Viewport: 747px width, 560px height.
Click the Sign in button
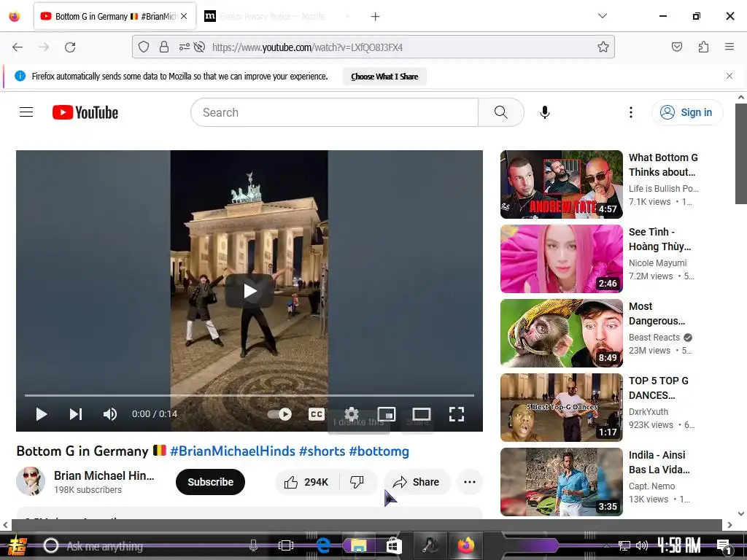click(687, 112)
